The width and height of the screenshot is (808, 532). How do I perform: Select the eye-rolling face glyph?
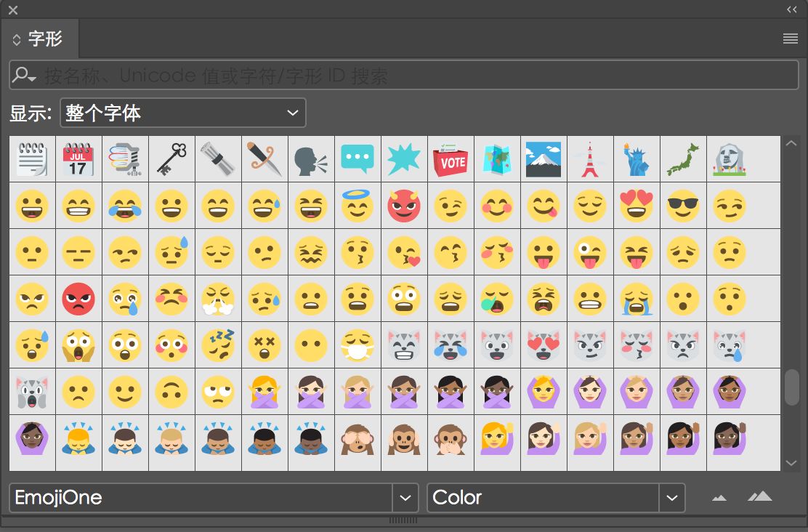point(218,392)
